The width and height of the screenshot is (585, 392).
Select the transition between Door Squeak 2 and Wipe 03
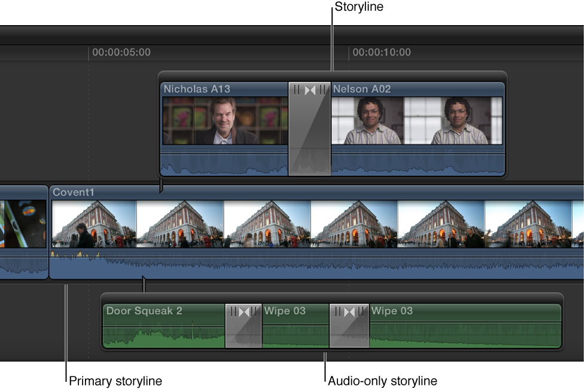click(243, 326)
